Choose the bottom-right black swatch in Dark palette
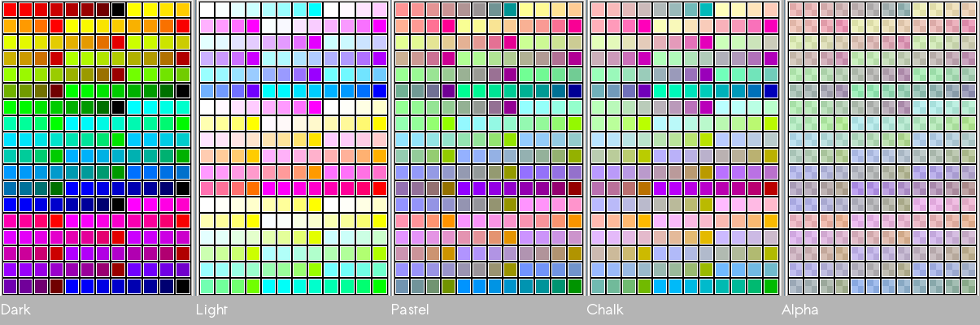This screenshot has width=980, height=325. point(182,286)
